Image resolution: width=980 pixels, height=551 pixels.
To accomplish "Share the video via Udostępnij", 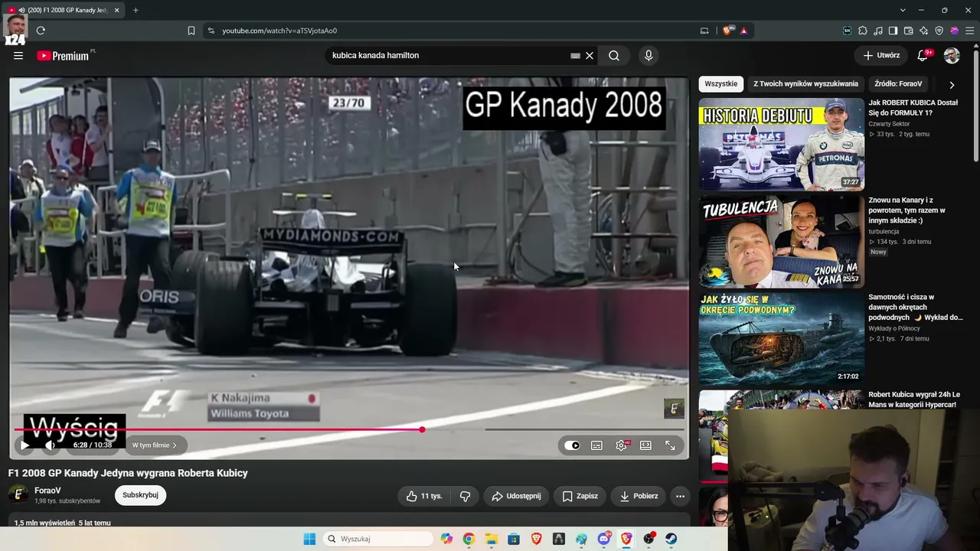I will coord(515,496).
